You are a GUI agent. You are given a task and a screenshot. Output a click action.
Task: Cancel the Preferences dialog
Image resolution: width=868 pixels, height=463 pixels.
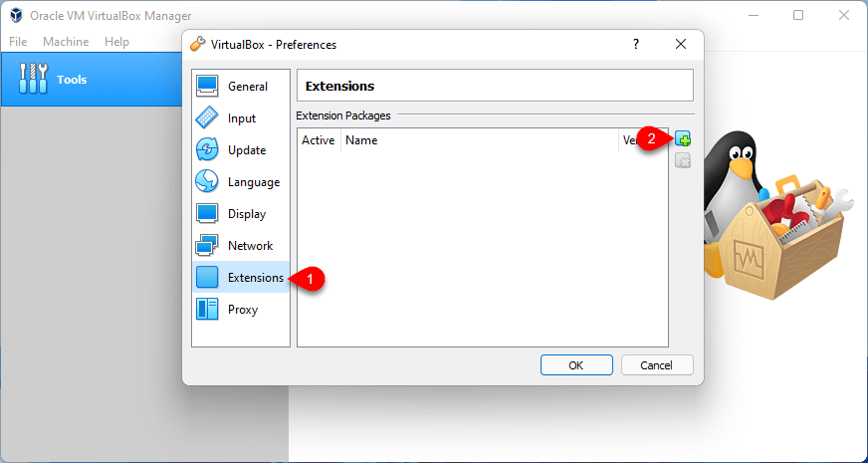pyautogui.click(x=657, y=365)
